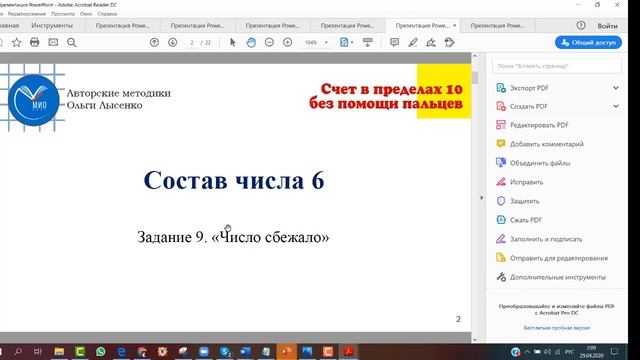This screenshot has width=640, height=360.
Task: Open the Главная home tab
Action: (x=9, y=25)
